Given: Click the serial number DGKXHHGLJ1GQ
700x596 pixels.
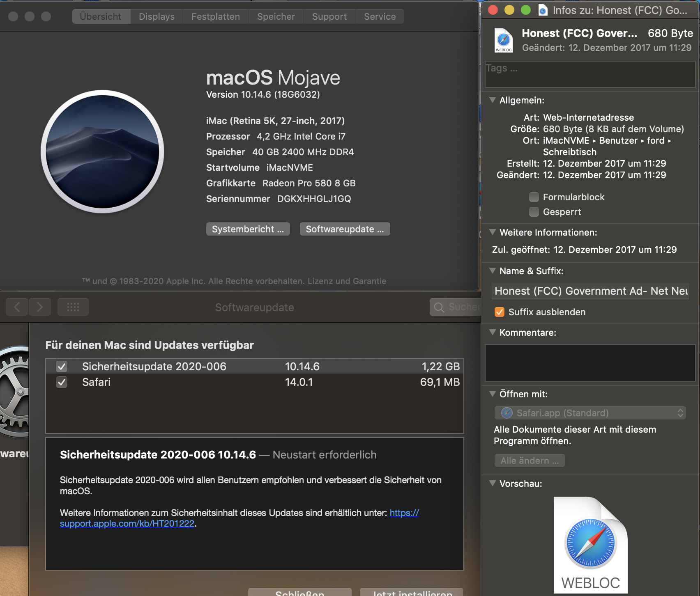Looking at the screenshot, I should (314, 199).
